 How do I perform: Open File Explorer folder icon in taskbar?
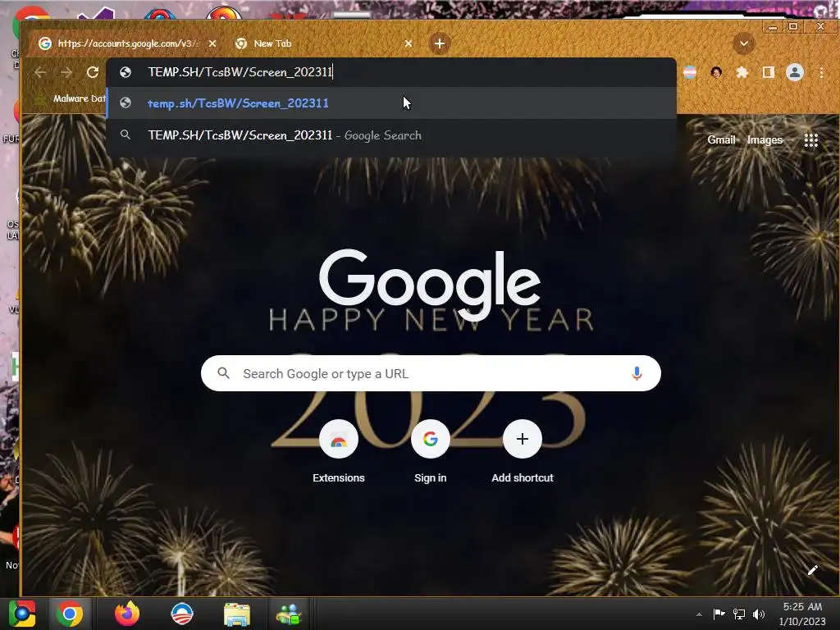click(x=237, y=614)
